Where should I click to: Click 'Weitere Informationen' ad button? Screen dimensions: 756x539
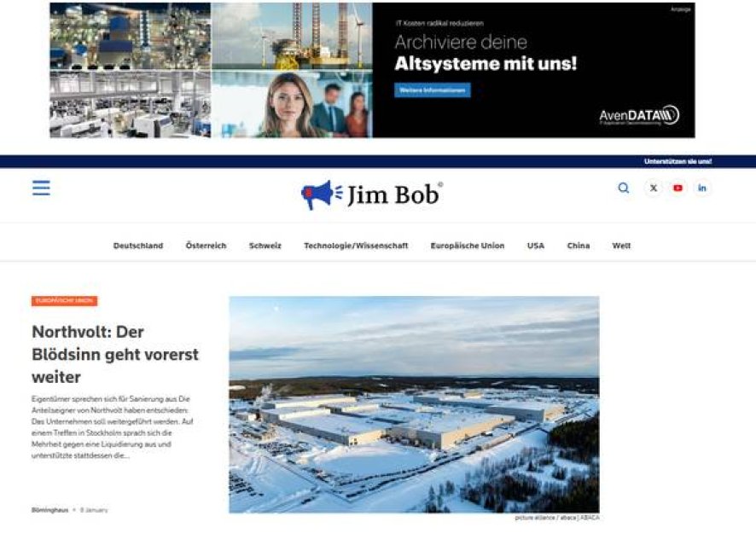click(433, 90)
